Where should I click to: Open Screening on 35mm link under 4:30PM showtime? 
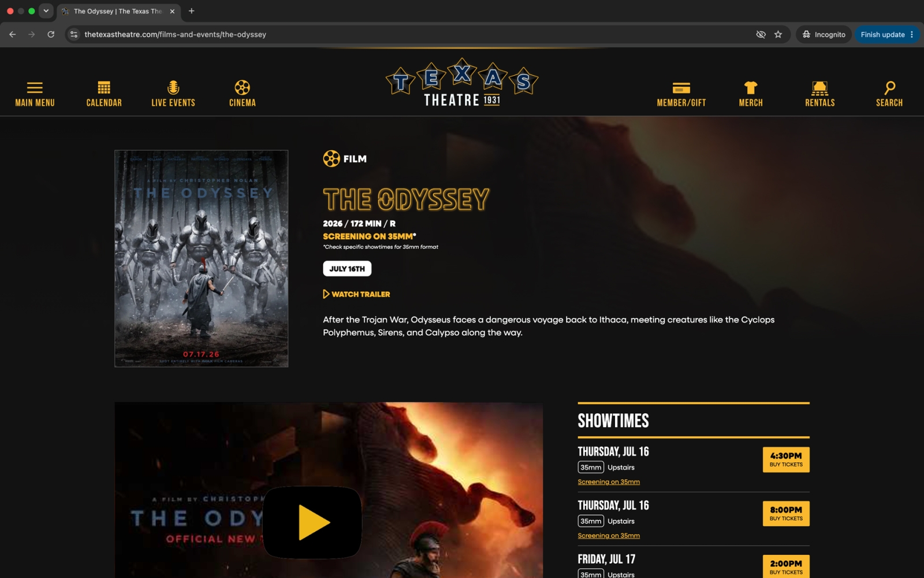pyautogui.click(x=609, y=482)
